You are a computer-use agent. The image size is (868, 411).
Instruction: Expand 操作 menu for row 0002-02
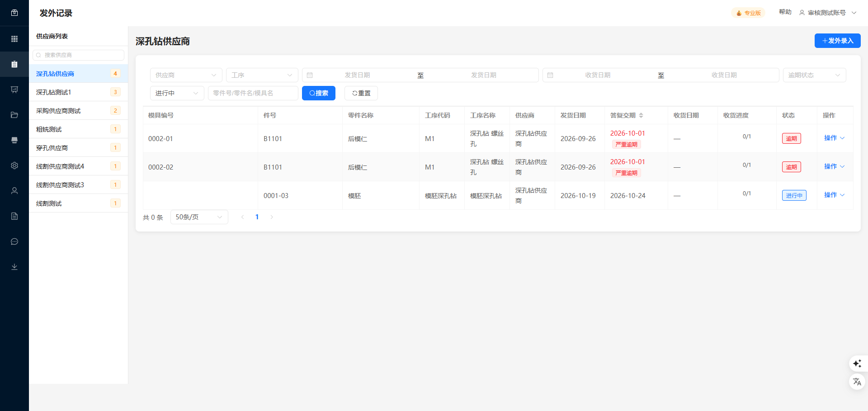[834, 166]
